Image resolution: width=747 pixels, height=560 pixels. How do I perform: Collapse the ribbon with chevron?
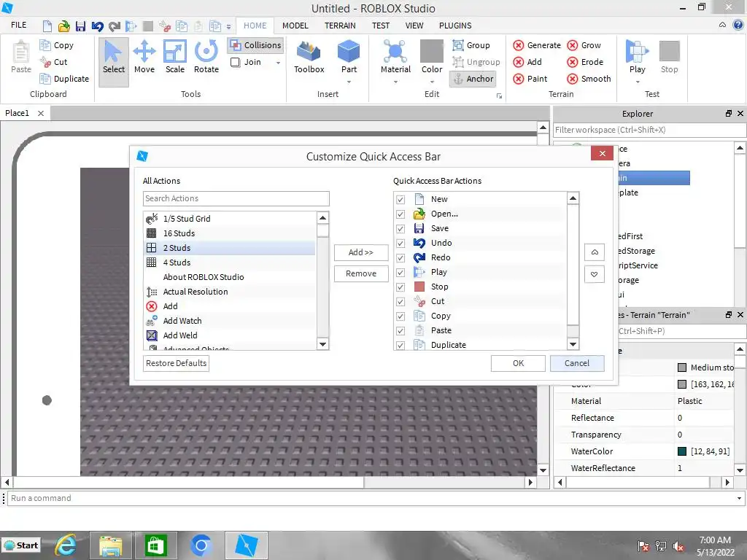(722, 26)
